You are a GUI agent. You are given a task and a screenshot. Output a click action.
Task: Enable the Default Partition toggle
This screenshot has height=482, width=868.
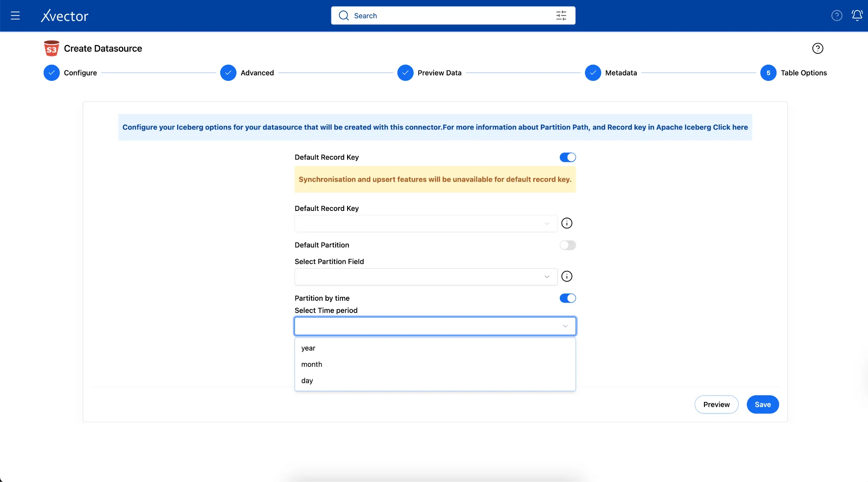pos(568,245)
